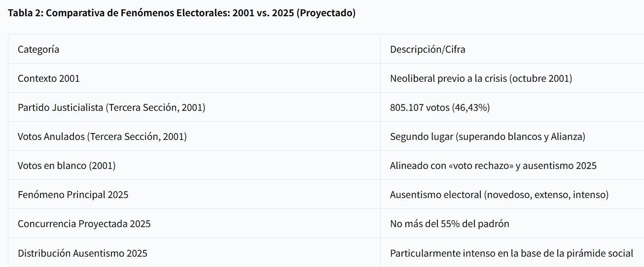
Task: Select the 'Concurrencia Proyectada 2025' cell
Action: coord(194,224)
